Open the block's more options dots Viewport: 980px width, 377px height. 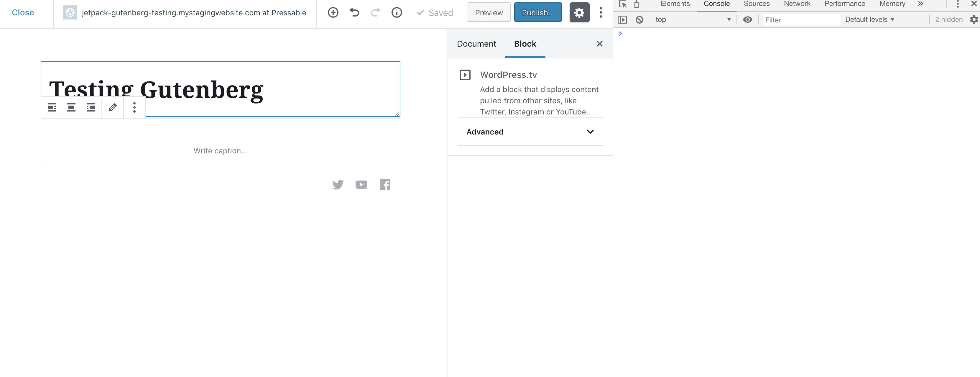click(x=134, y=107)
